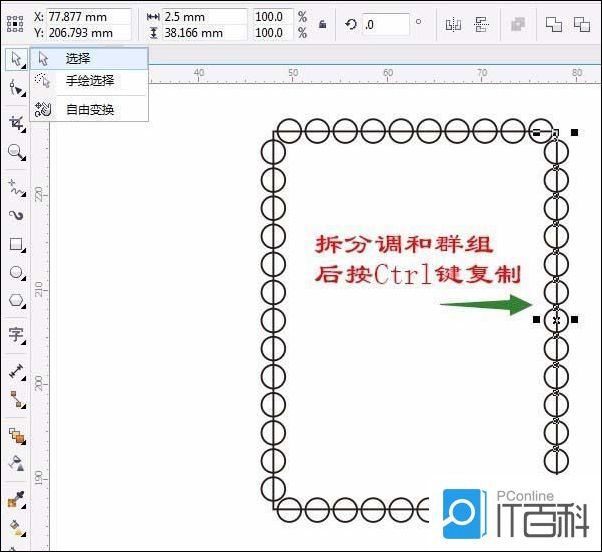This screenshot has height=552, width=602.
Task: Select the Dimension tool
Action: pos(16,371)
